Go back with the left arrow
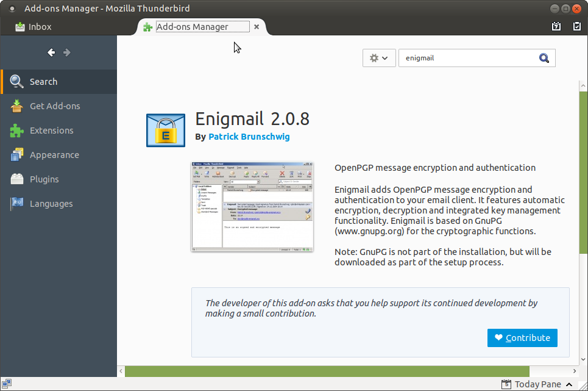Screen dimensions: 588x391 pos(51,52)
